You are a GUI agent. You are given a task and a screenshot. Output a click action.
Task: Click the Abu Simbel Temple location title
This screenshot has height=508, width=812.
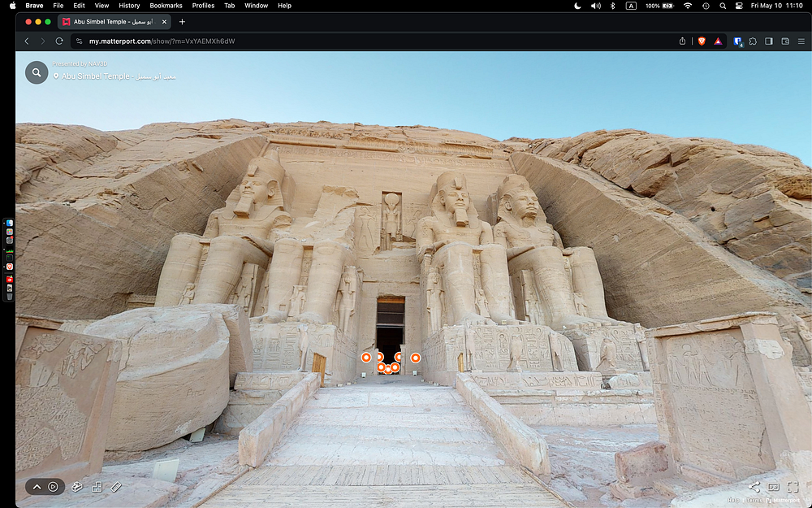tap(119, 76)
